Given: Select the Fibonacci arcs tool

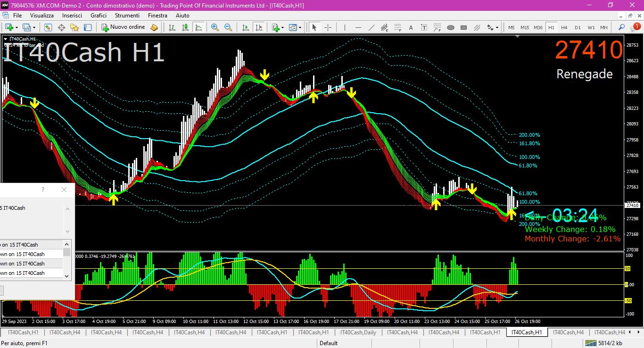Looking at the screenshot, I should tap(437, 27).
